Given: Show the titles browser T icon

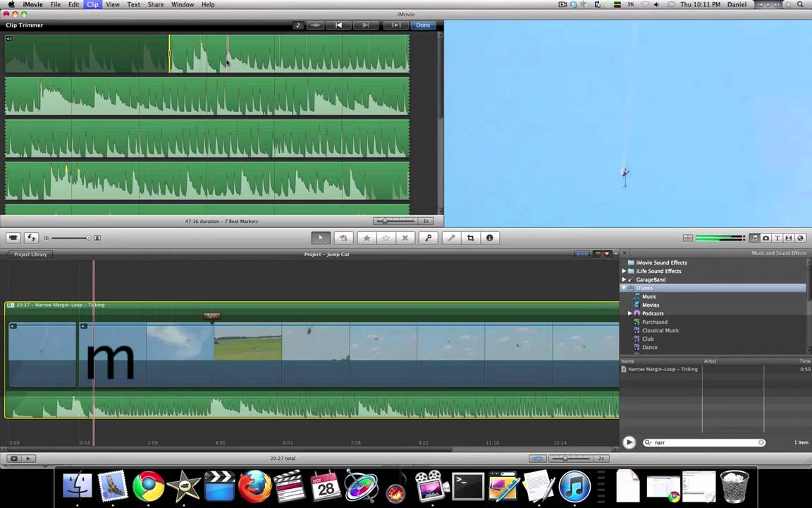Looking at the screenshot, I should click(777, 238).
